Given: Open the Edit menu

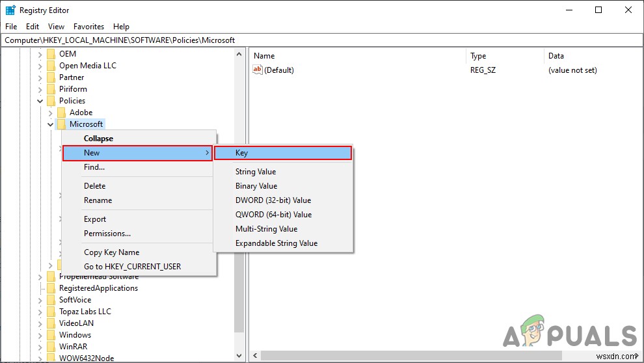Looking at the screenshot, I should [33, 27].
